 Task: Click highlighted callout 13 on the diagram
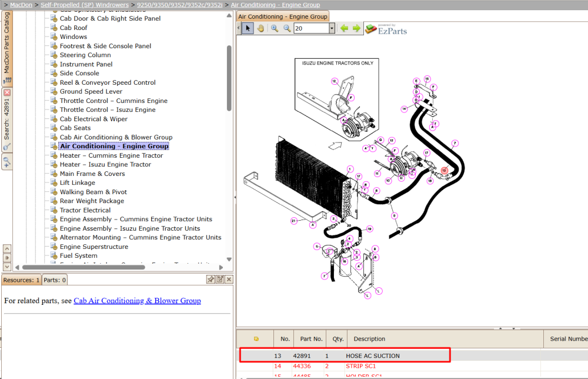445,170
